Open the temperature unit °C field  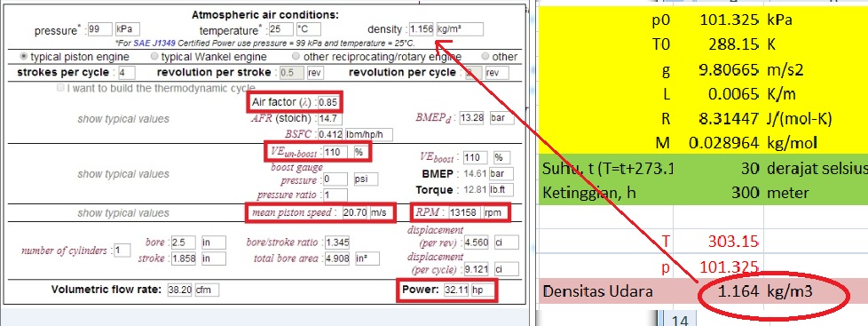pyautogui.click(x=308, y=29)
